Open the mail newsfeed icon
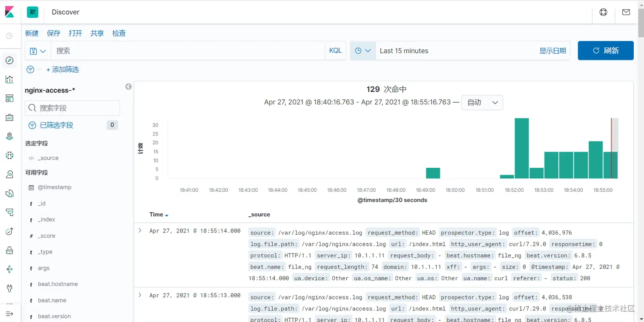The image size is (644, 322). [x=626, y=12]
